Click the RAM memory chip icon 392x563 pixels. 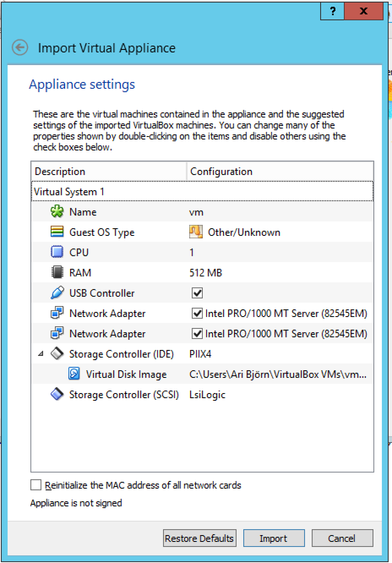[57, 273]
